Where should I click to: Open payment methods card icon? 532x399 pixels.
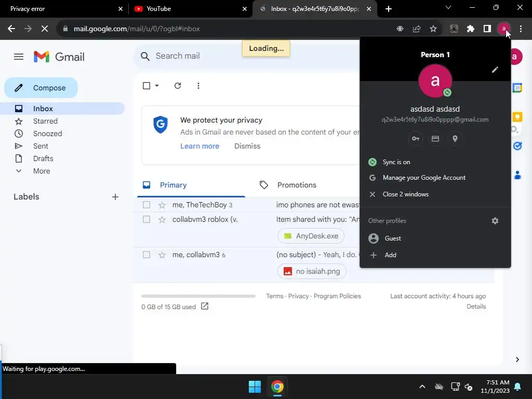pos(435,139)
